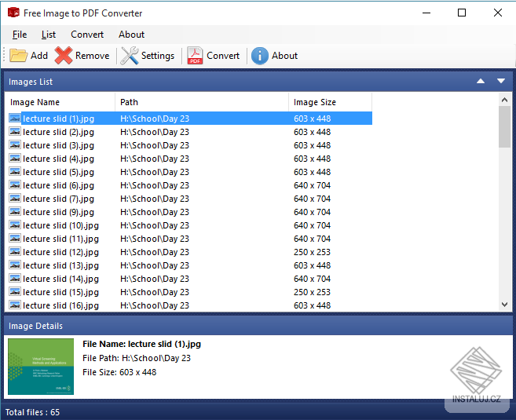Click image icon of lecture slid (7).jpg
The width and height of the screenshot is (516, 420).
(x=15, y=199)
